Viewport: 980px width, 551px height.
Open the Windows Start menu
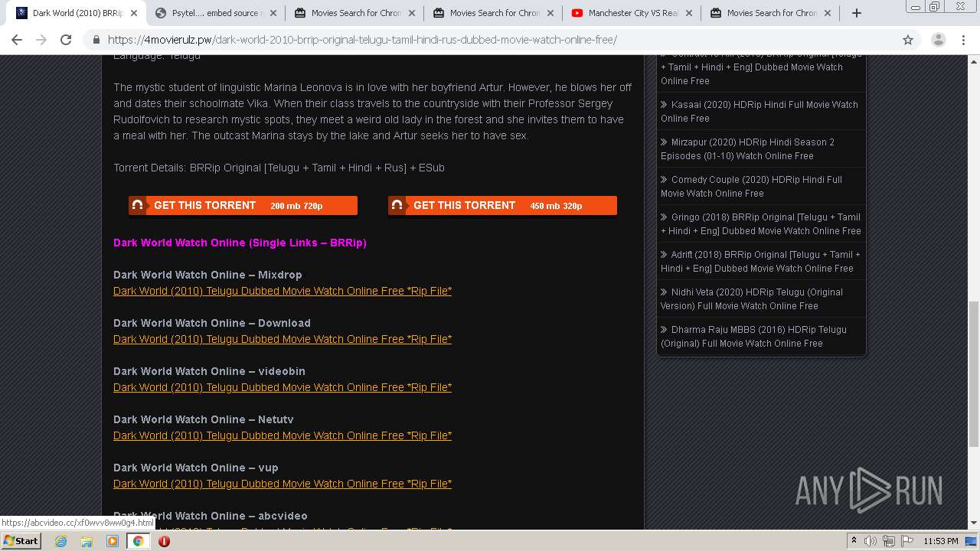(x=21, y=540)
